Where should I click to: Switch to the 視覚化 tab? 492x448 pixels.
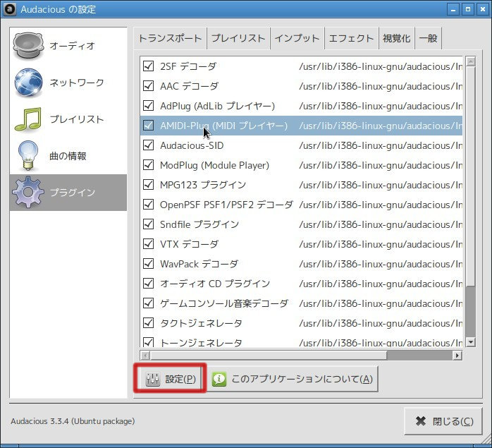click(x=397, y=38)
